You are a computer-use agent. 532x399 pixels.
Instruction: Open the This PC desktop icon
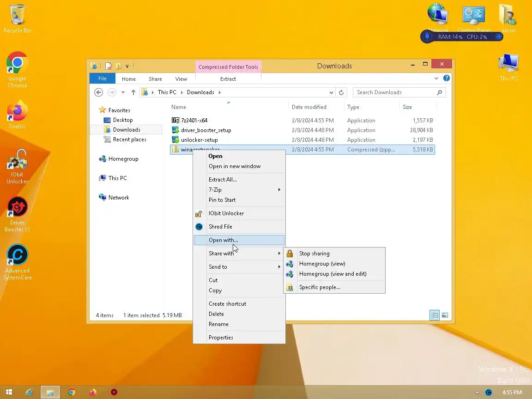[x=508, y=67]
